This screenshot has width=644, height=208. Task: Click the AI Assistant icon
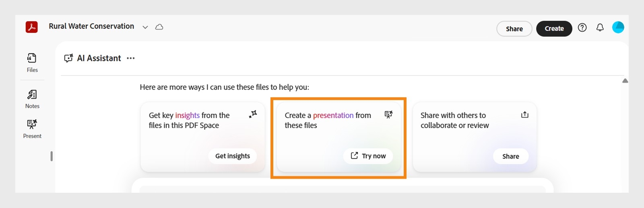tap(69, 58)
